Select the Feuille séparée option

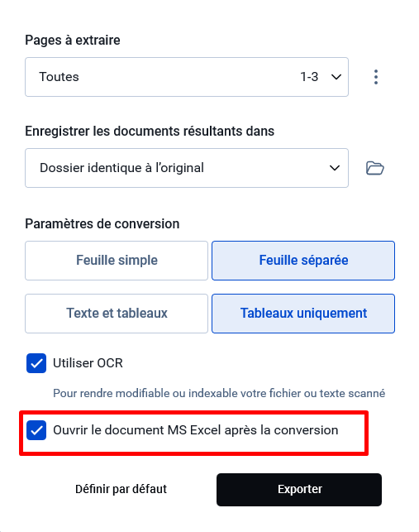[303, 261]
